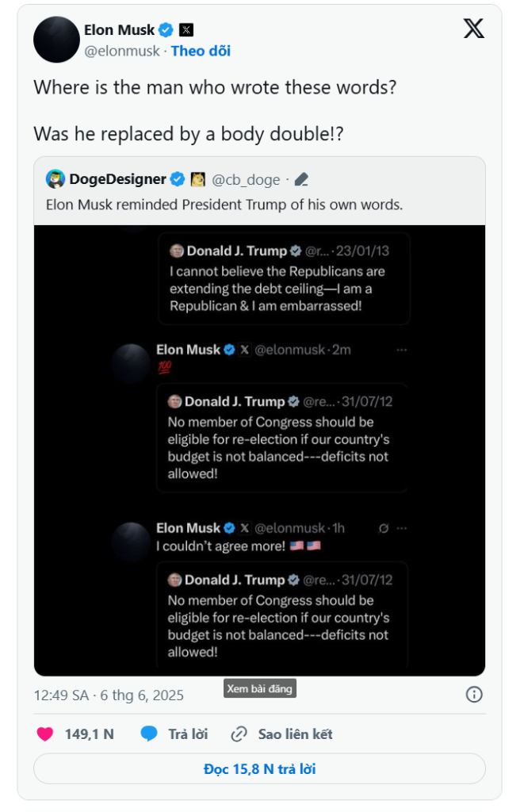This screenshot has width=524, height=812.
Task: Click the X logo in top-right corner
Action: (473, 29)
